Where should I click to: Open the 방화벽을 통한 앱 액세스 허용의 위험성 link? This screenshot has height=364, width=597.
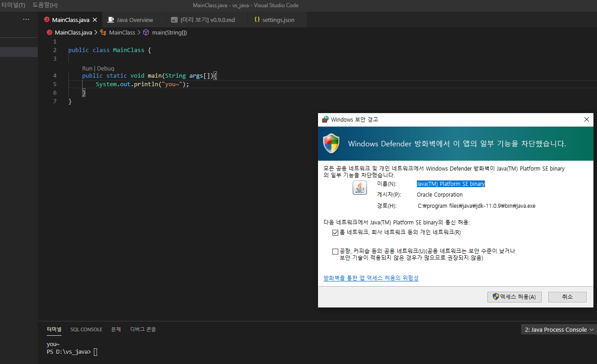point(371,278)
